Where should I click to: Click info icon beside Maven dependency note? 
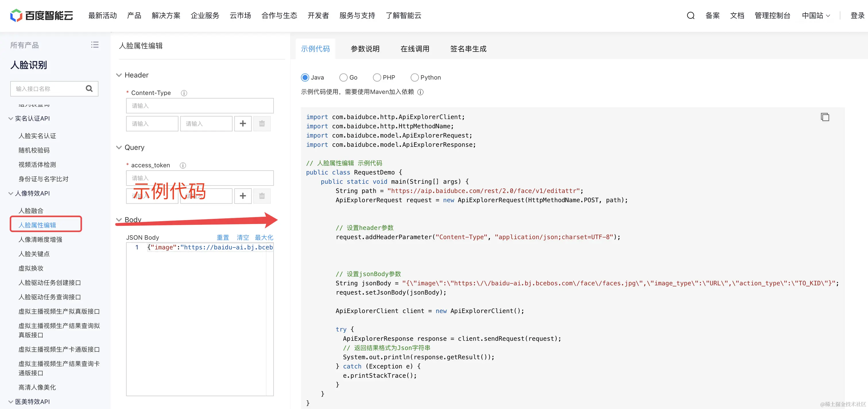click(x=420, y=92)
